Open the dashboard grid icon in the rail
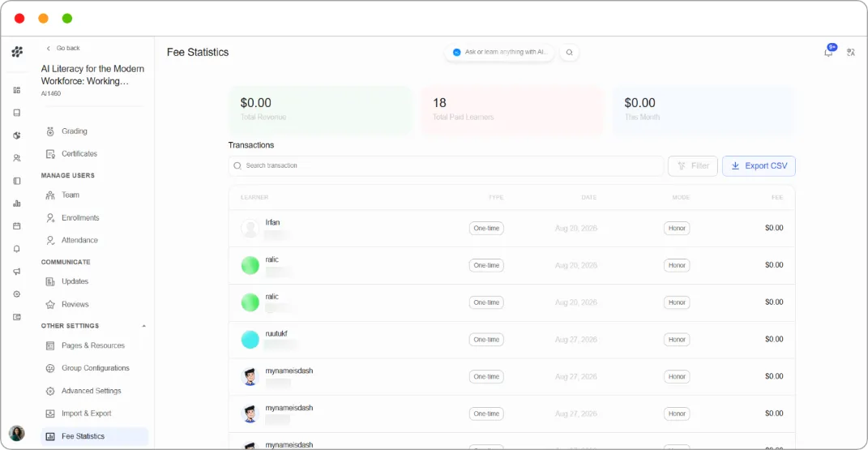The height and width of the screenshot is (450, 868). 16,90
